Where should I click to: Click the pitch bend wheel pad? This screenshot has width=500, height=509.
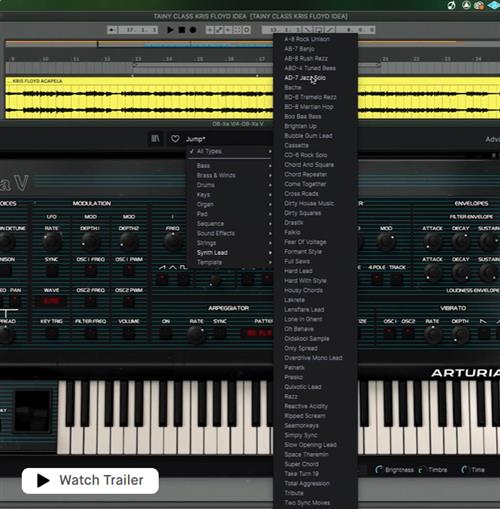pos(32,411)
